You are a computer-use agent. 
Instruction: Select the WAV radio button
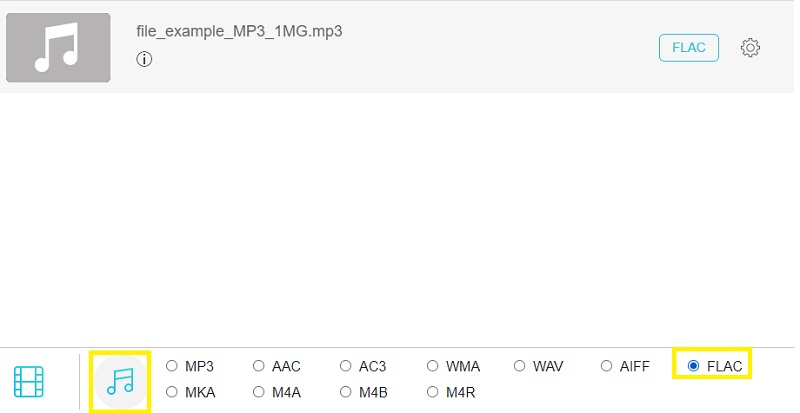pos(520,366)
